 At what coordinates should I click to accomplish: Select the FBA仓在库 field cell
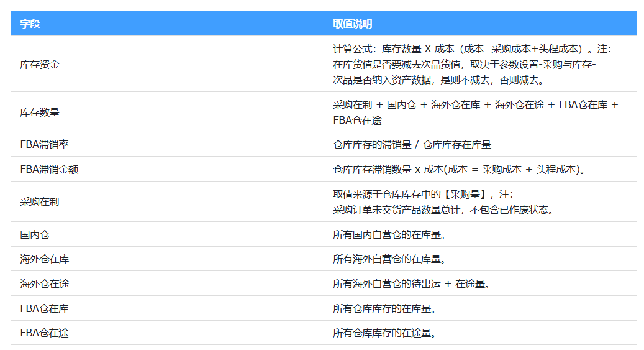167,308
